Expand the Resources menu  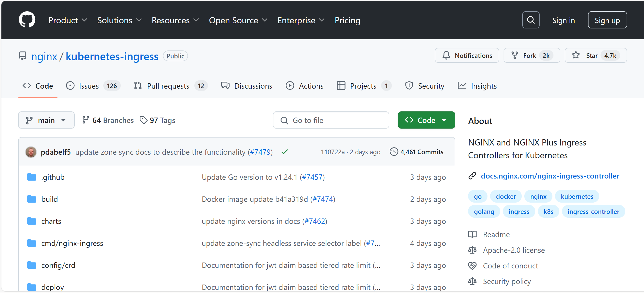point(175,20)
